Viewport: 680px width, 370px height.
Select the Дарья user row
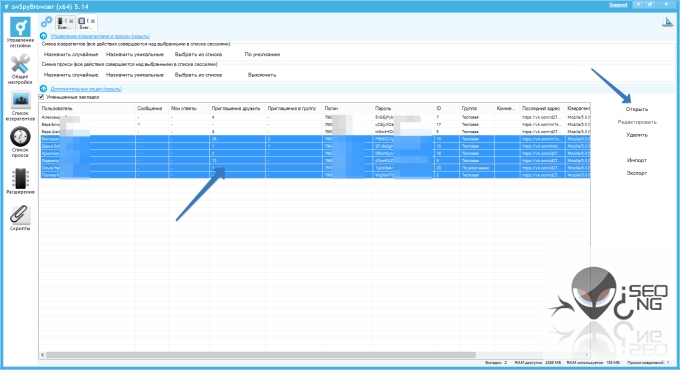point(315,146)
